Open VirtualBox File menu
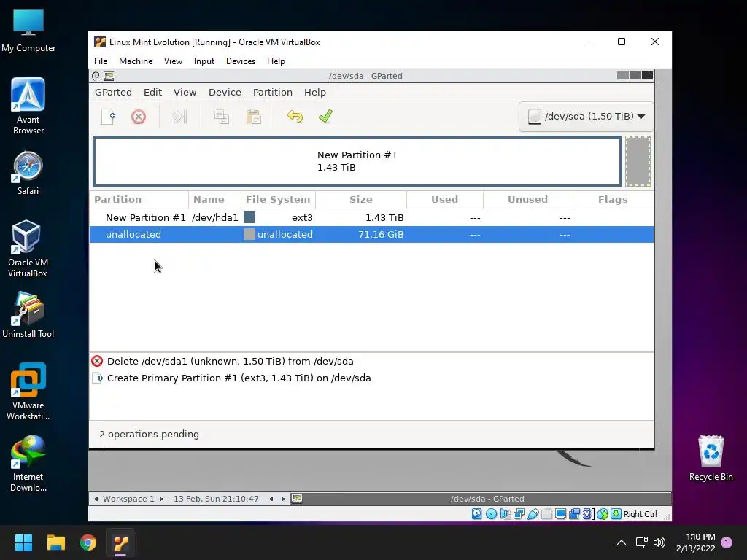Screen dimensions: 747x560 tap(101, 61)
